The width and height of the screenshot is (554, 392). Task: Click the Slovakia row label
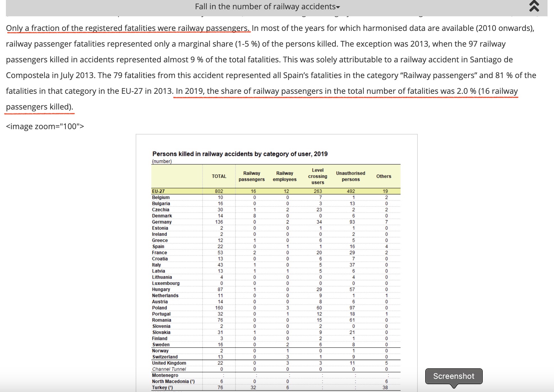161,332
